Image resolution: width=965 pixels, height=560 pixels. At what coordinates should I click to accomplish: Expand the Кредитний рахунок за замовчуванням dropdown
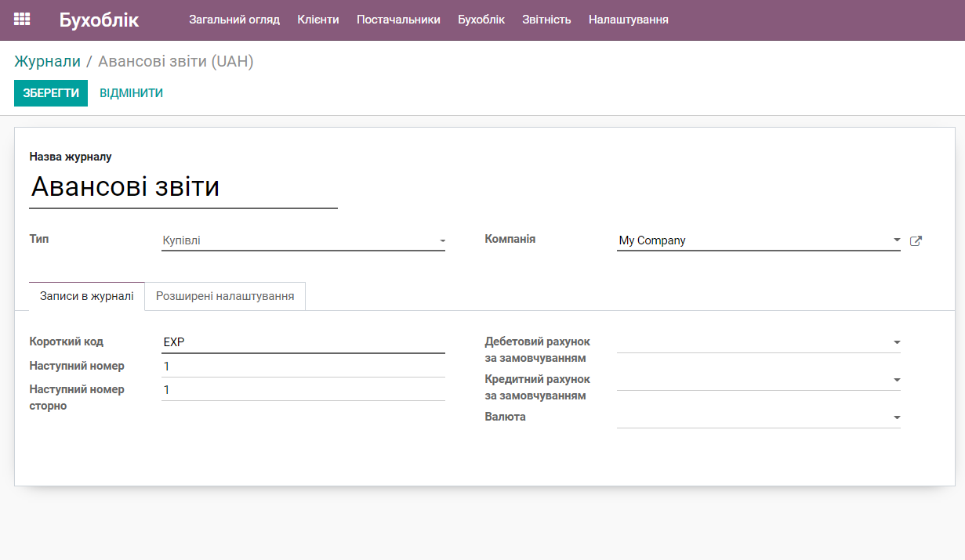[x=897, y=379]
